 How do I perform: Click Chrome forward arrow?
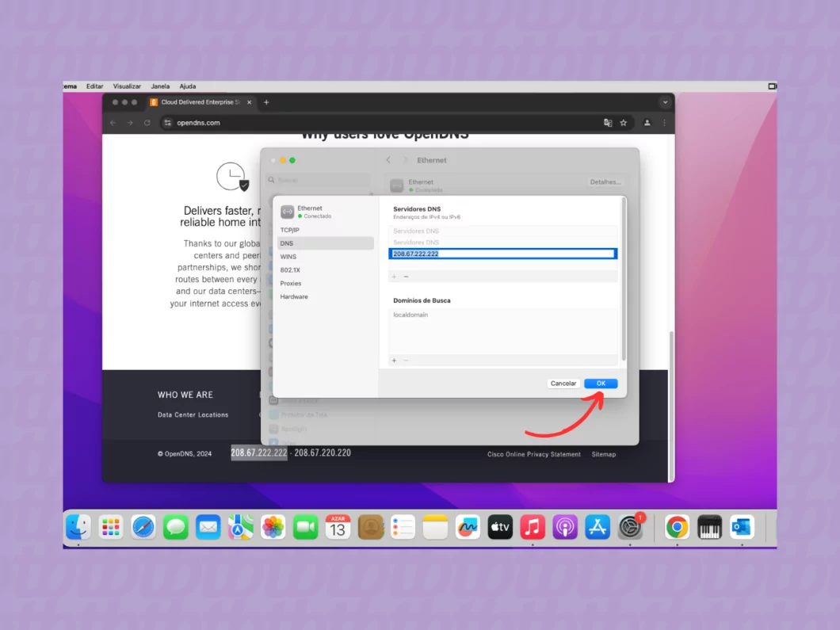(x=130, y=123)
